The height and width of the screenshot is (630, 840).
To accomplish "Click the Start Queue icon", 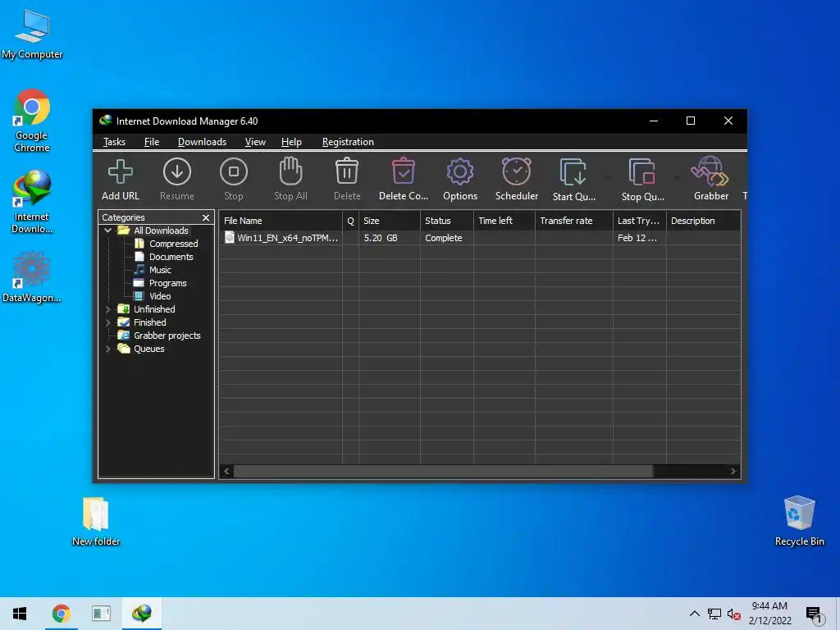I will click(x=573, y=172).
